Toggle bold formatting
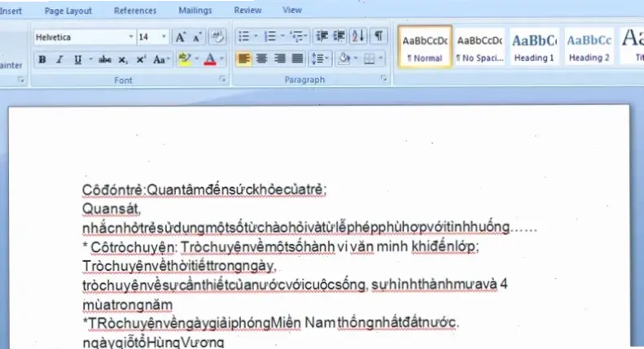Image resolution: width=644 pixels, height=349 pixels. pyautogui.click(x=41, y=59)
